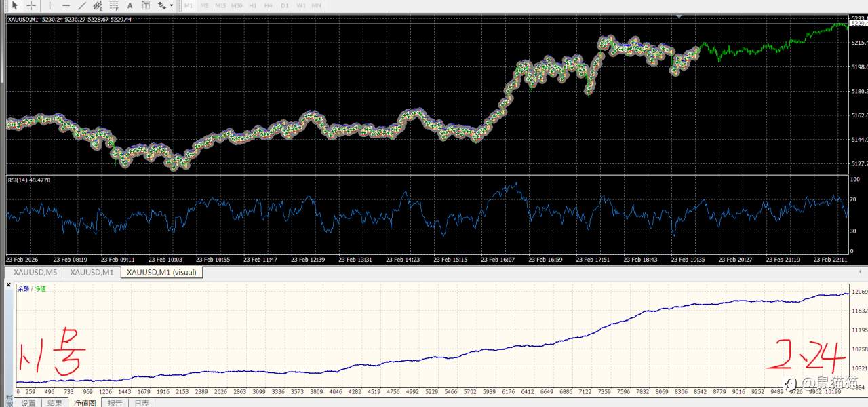Open the 日志 tester tab
The image size is (868, 407).
(x=141, y=403)
